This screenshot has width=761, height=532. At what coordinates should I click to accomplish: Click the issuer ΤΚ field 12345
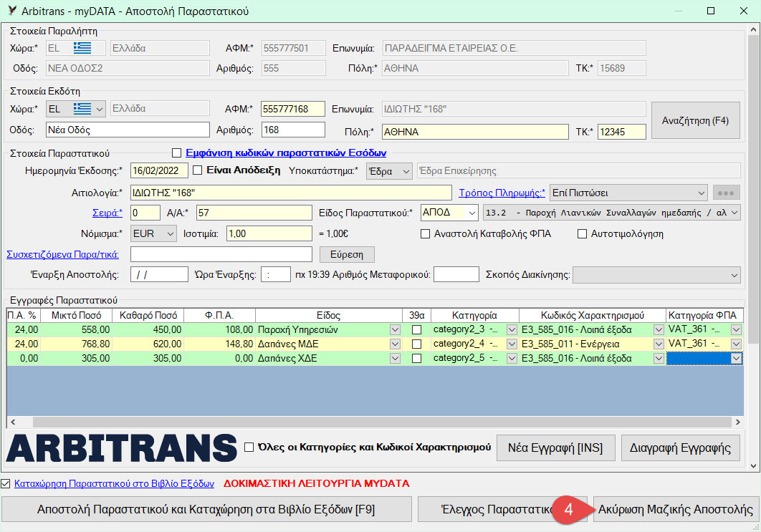(622, 132)
